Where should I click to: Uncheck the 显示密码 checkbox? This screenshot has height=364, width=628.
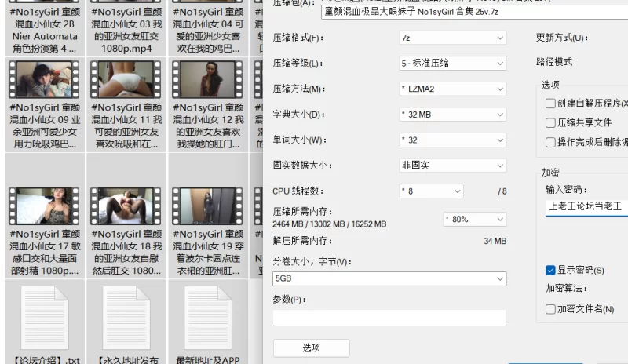[x=550, y=270]
